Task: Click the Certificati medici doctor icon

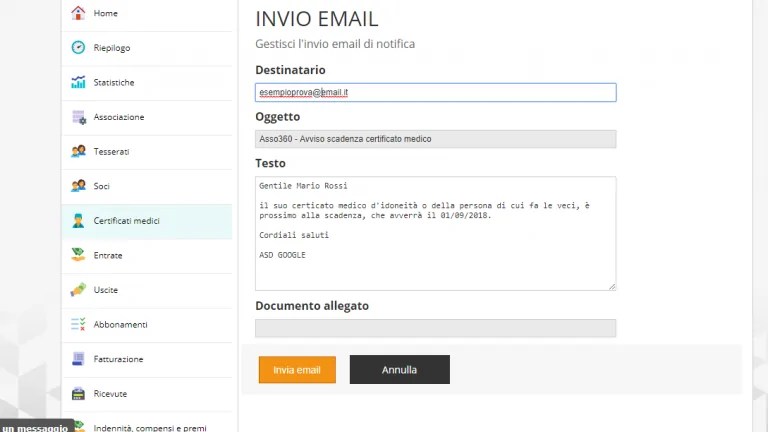Action: point(78,221)
